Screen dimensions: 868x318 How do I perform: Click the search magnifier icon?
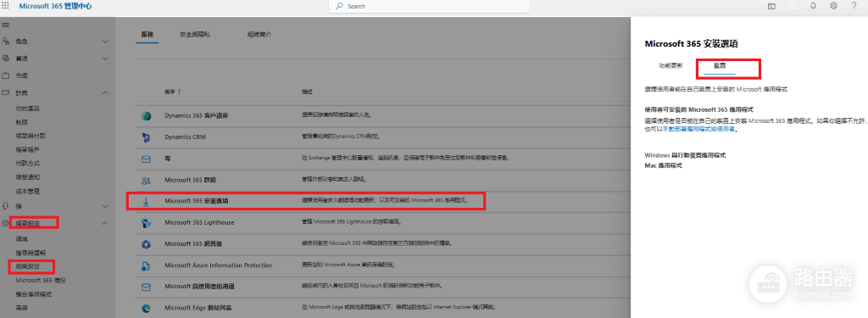click(x=339, y=6)
